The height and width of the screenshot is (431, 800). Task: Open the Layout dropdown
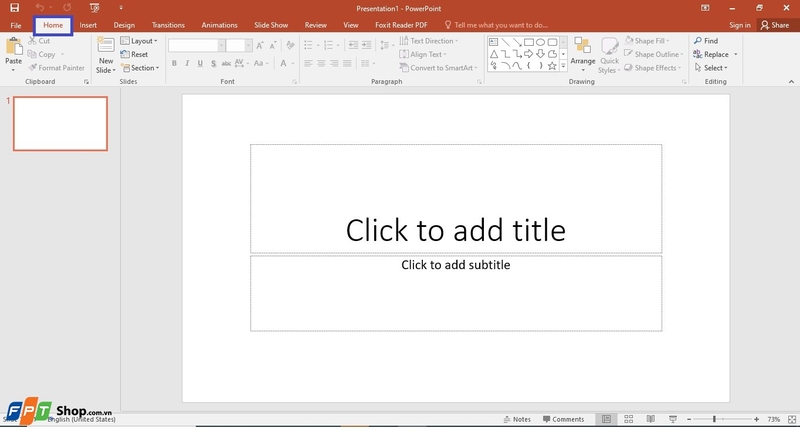coord(139,41)
